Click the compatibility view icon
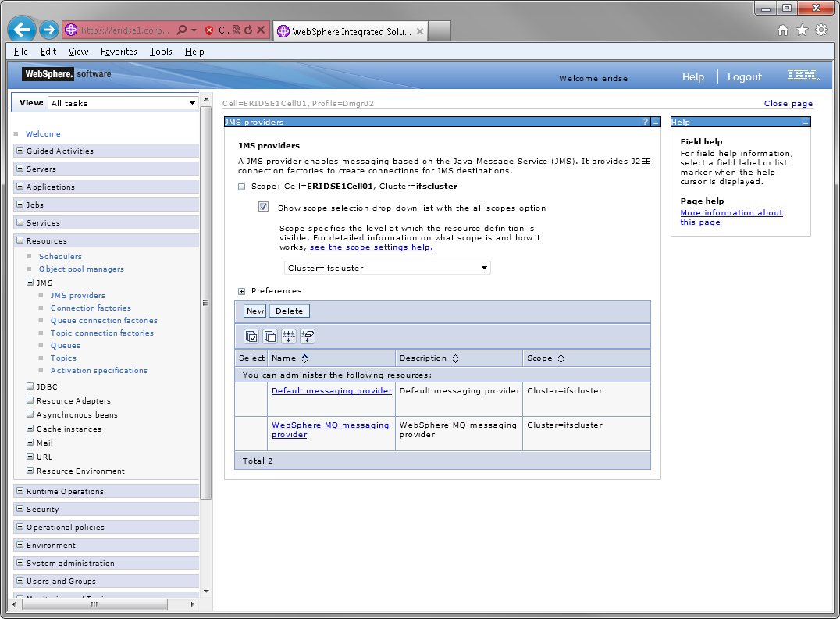This screenshot has height=619, width=840. [236, 30]
